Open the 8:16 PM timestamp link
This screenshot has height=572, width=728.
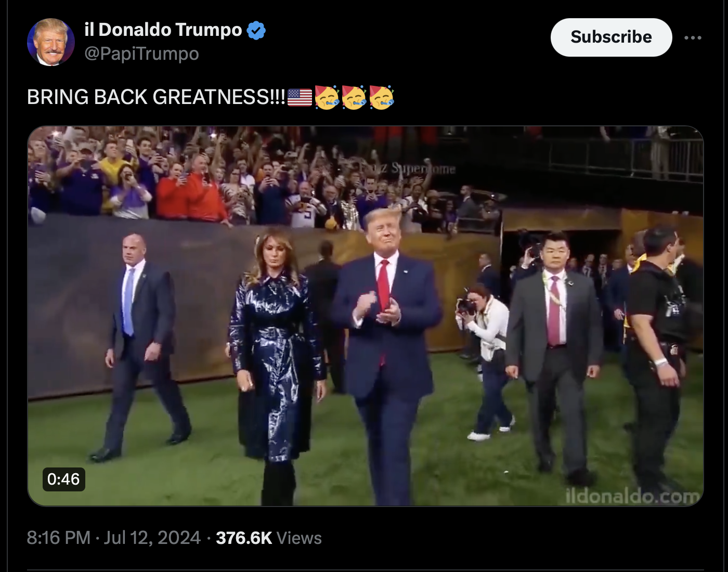(x=59, y=538)
